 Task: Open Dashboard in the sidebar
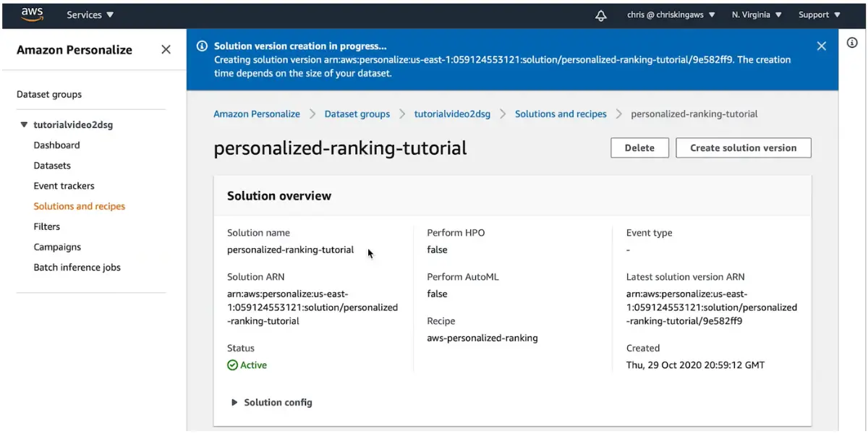[56, 145]
